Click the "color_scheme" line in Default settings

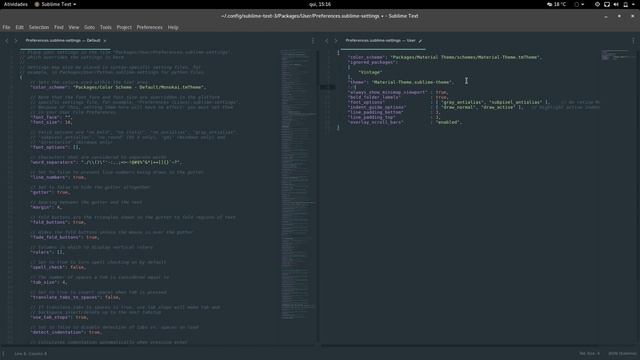coord(118,87)
